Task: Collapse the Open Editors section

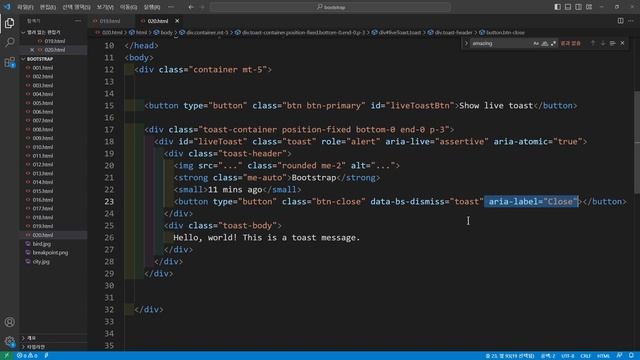Action: click(53, 32)
